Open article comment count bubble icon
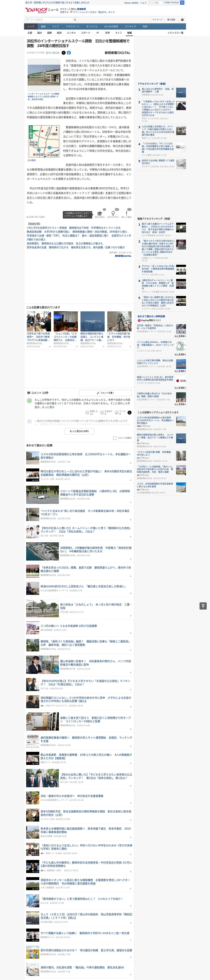 tap(47, 53)
